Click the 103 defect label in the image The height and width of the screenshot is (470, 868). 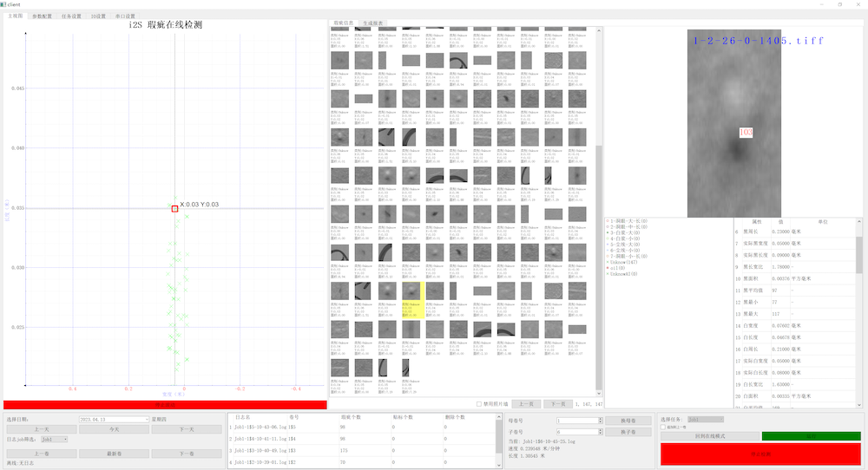pyautogui.click(x=746, y=133)
